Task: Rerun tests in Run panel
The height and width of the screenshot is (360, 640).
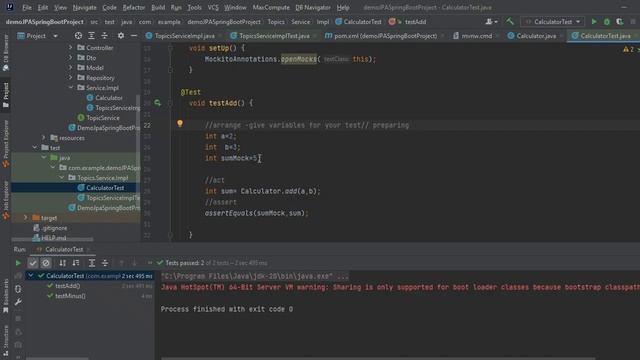Action: click(18, 263)
